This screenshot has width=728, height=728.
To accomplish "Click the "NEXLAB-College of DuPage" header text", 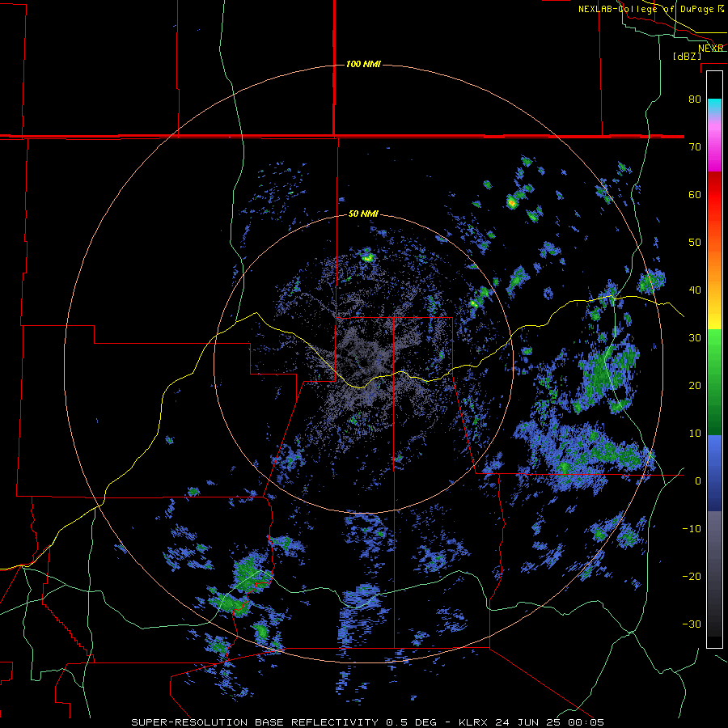I will click(646, 9).
